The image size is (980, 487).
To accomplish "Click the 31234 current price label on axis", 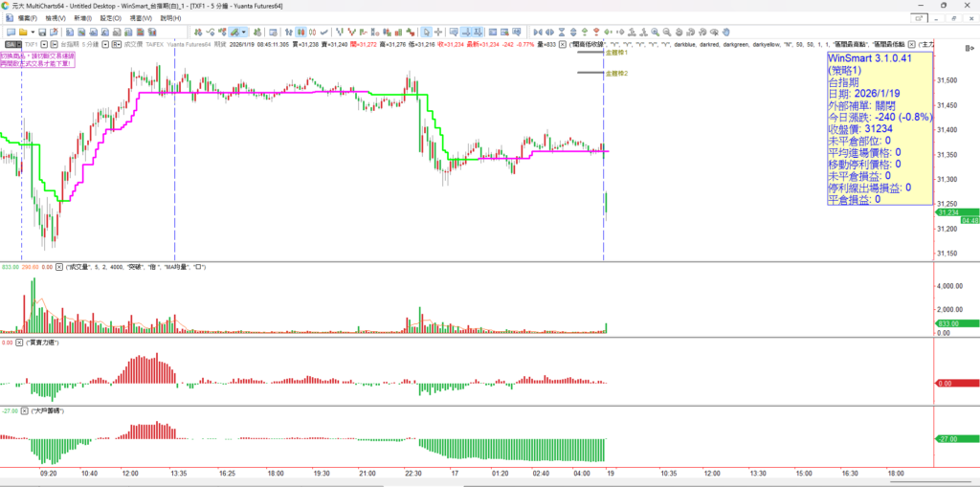I will coord(954,212).
